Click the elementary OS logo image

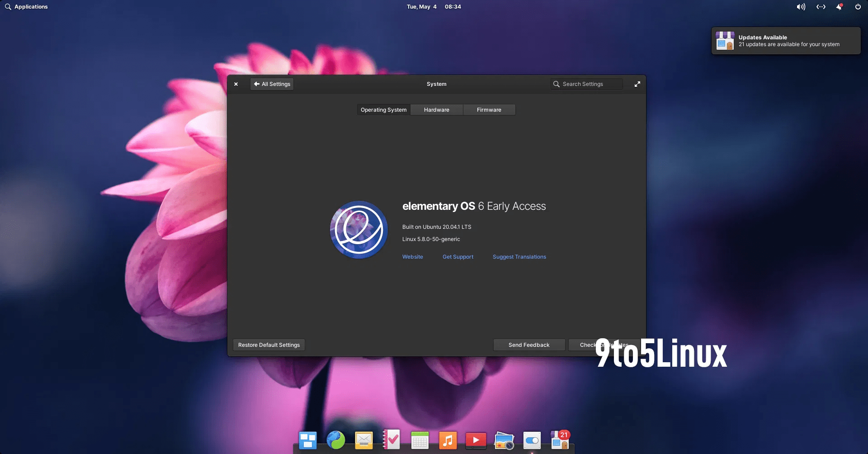pos(359,230)
